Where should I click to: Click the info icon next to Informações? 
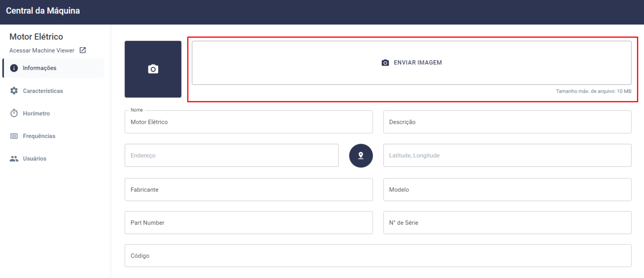pos(14,68)
